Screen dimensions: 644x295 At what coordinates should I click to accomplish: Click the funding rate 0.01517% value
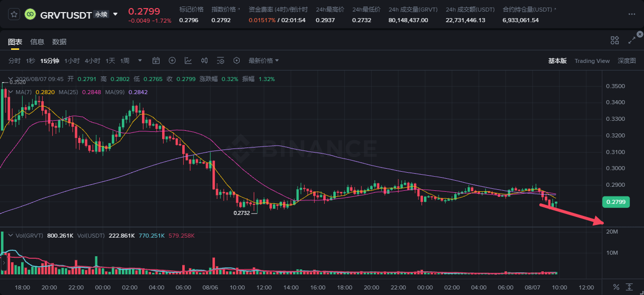pyautogui.click(x=262, y=20)
